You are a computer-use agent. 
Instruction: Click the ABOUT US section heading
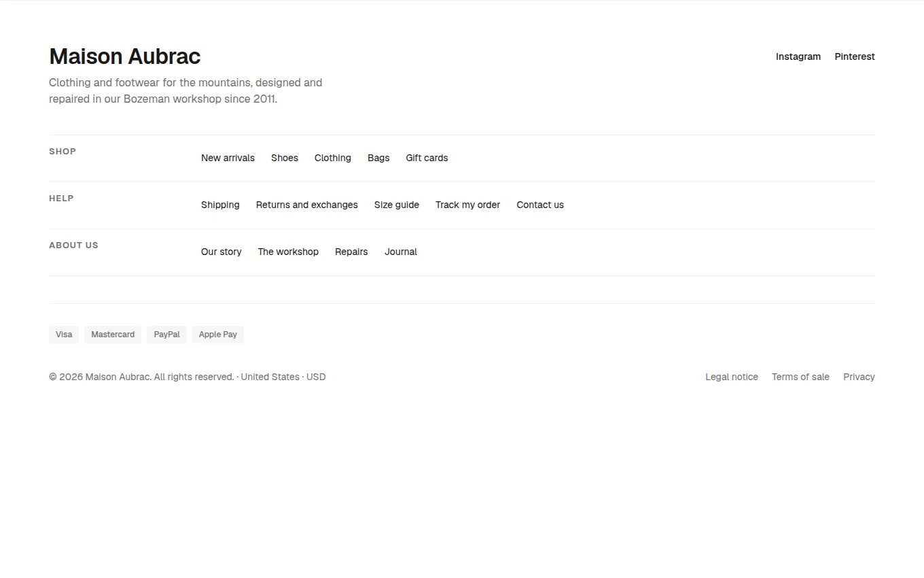73,245
